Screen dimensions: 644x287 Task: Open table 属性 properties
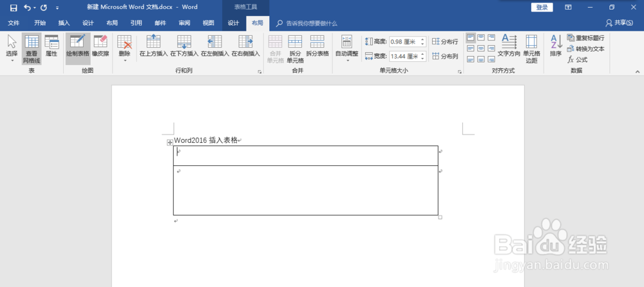[52, 46]
